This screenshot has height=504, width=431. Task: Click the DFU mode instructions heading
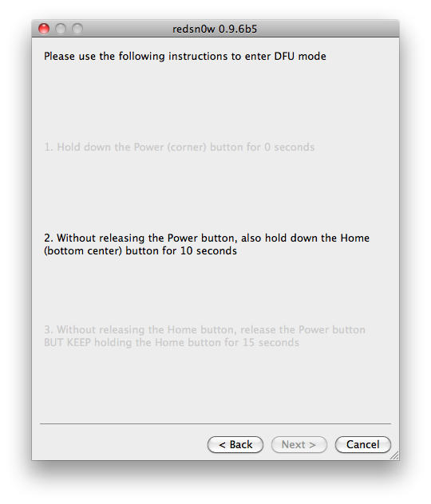pyautogui.click(x=185, y=57)
